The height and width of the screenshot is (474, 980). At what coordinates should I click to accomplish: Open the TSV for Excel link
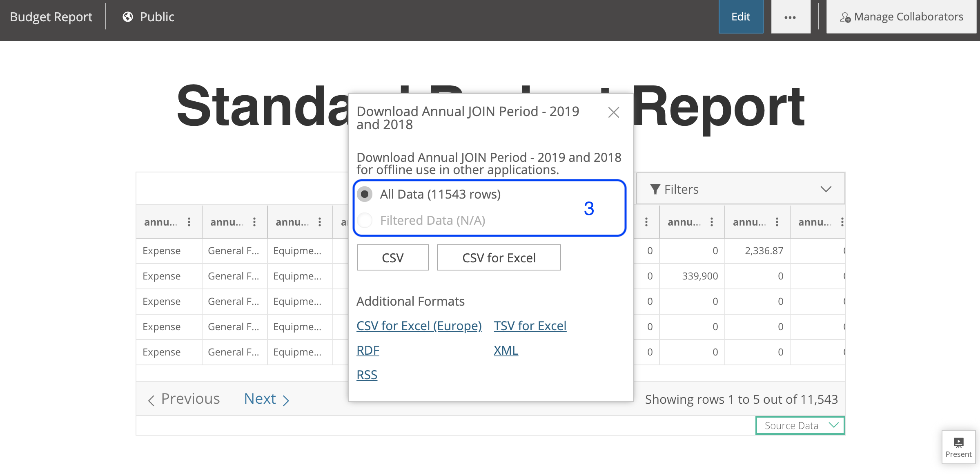coord(530,326)
